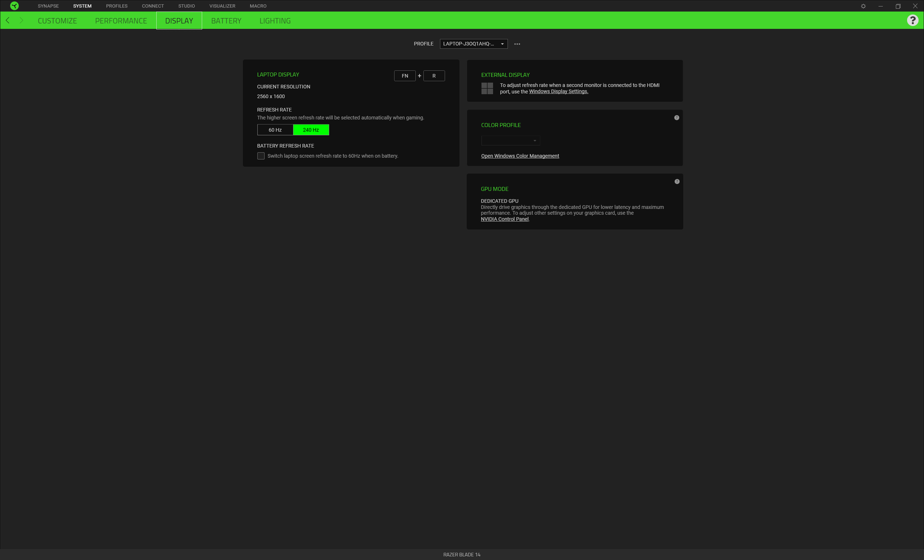Enable 60Hz on battery checkbox
This screenshot has width=924, height=560.
pyautogui.click(x=261, y=156)
